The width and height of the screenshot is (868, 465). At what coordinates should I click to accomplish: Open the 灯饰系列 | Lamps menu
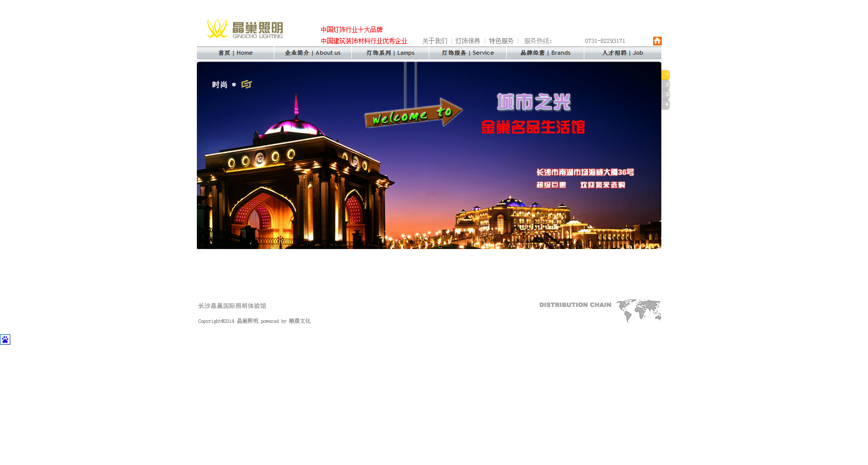(x=391, y=53)
